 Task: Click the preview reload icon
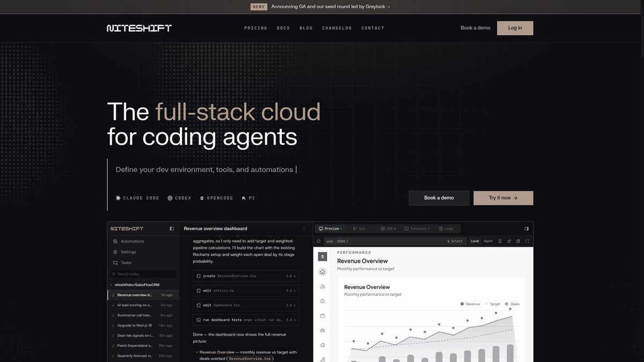click(319, 241)
